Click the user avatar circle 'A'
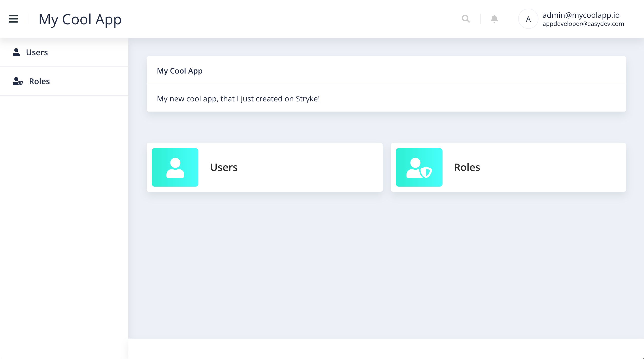Screen dimensions: 644x359 [x=528, y=19]
